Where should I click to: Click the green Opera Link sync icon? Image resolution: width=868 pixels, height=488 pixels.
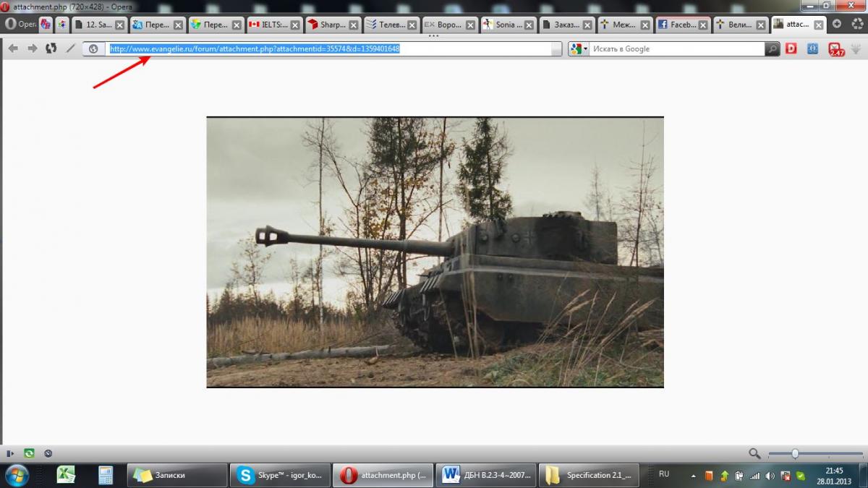[29, 453]
